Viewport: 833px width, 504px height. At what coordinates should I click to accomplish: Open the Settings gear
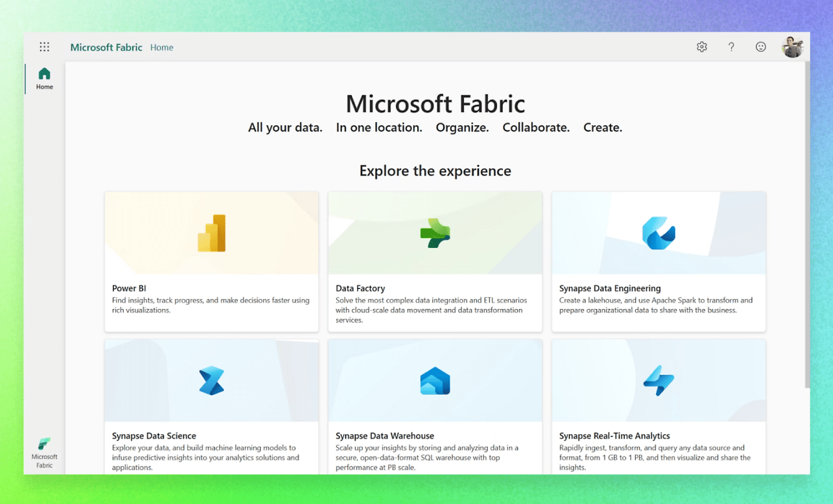click(x=701, y=47)
